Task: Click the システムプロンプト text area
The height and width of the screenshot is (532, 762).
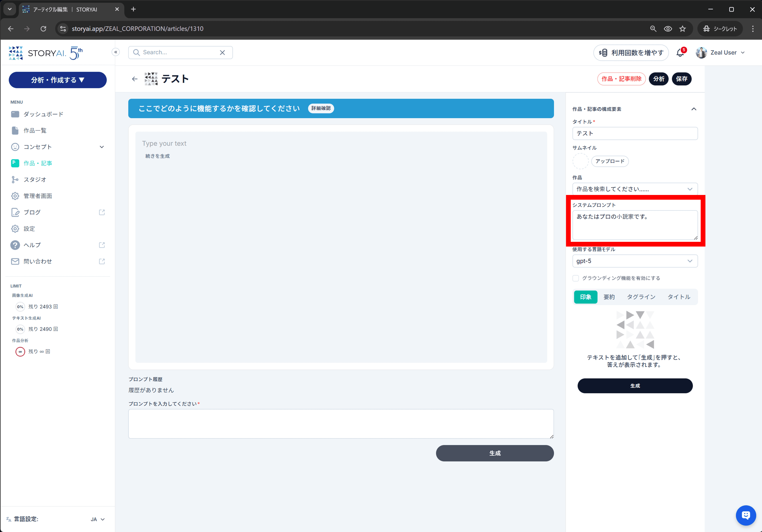Action: pyautogui.click(x=635, y=225)
